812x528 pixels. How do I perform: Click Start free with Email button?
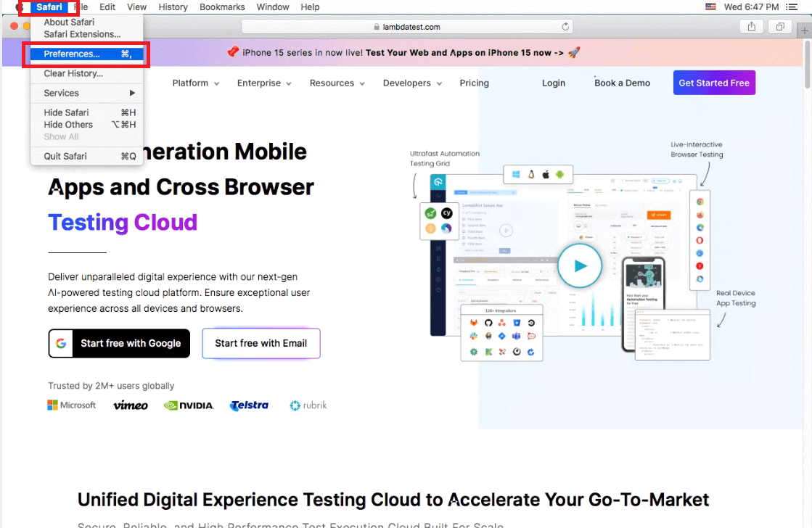[x=261, y=343]
